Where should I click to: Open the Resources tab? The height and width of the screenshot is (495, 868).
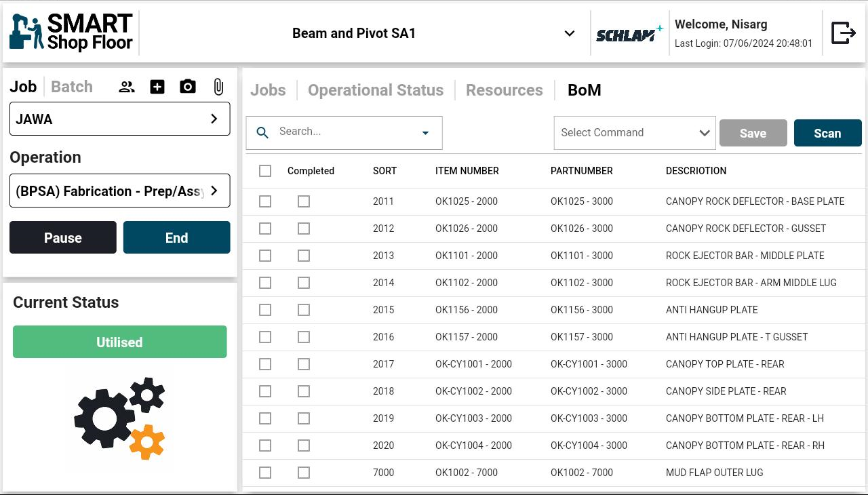coord(504,90)
